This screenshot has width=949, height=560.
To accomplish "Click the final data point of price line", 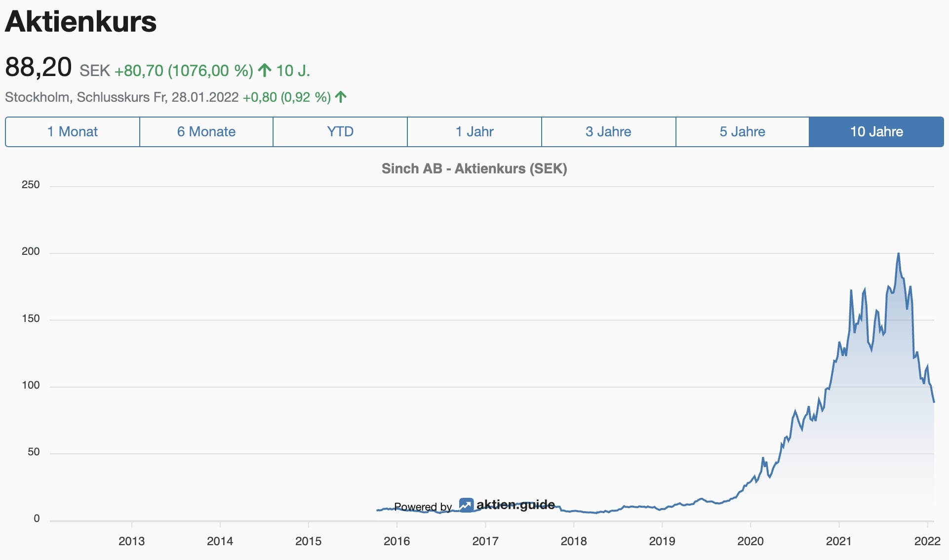I will click(934, 402).
